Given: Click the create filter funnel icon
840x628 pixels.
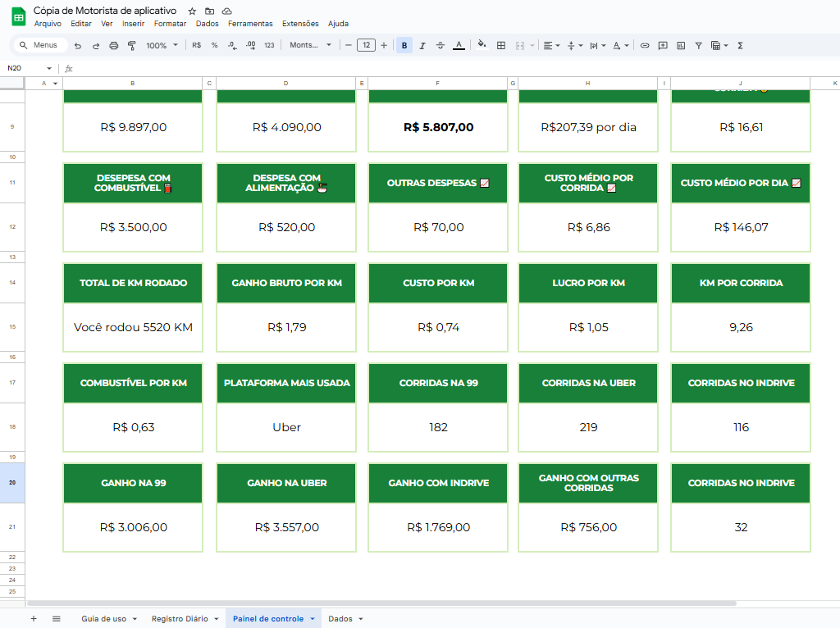Looking at the screenshot, I should (698, 46).
